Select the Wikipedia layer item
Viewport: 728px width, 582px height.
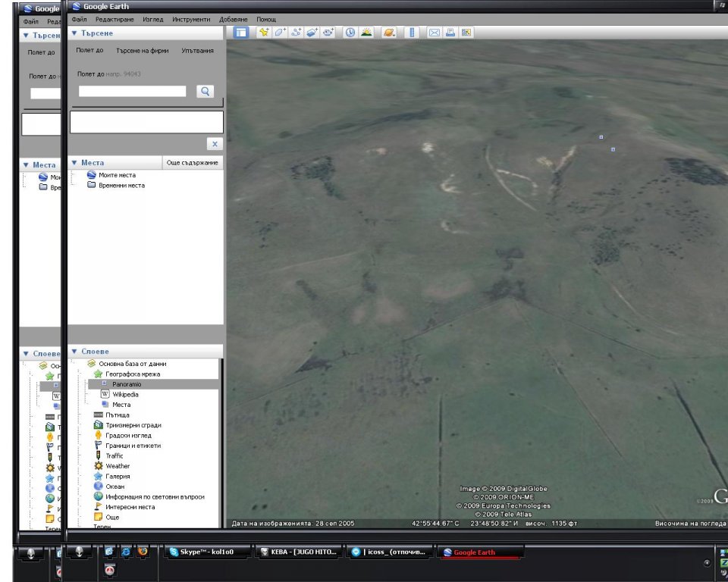125,395
